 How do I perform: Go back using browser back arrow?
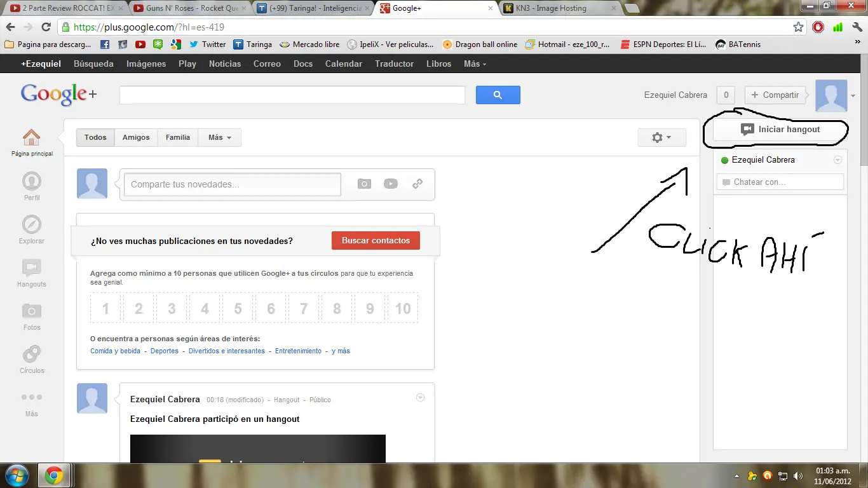click(x=10, y=27)
